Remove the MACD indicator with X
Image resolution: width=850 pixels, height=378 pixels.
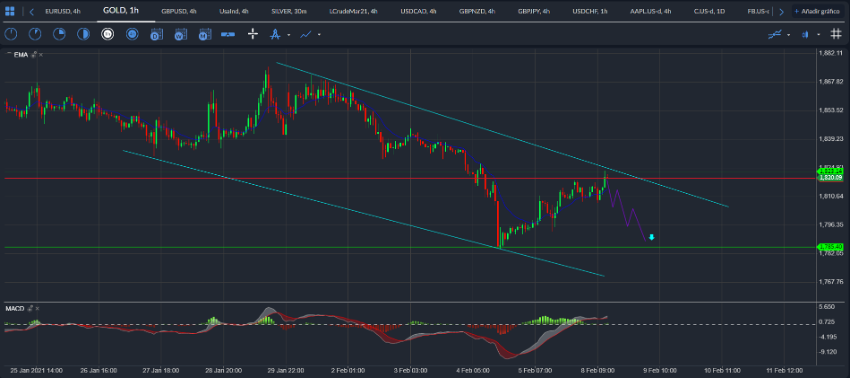[x=37, y=309]
